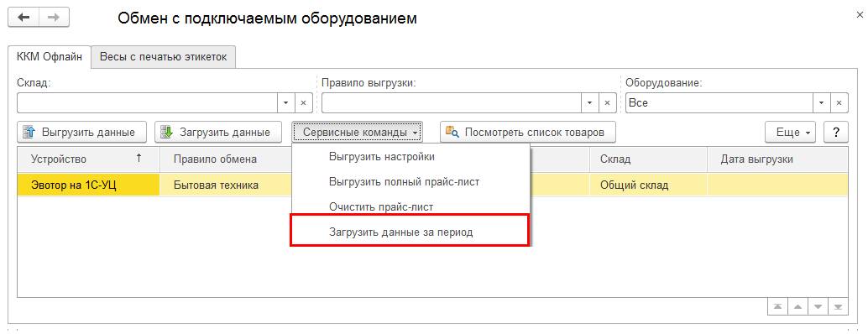Jump to first row with list arrow

[x=777, y=306]
